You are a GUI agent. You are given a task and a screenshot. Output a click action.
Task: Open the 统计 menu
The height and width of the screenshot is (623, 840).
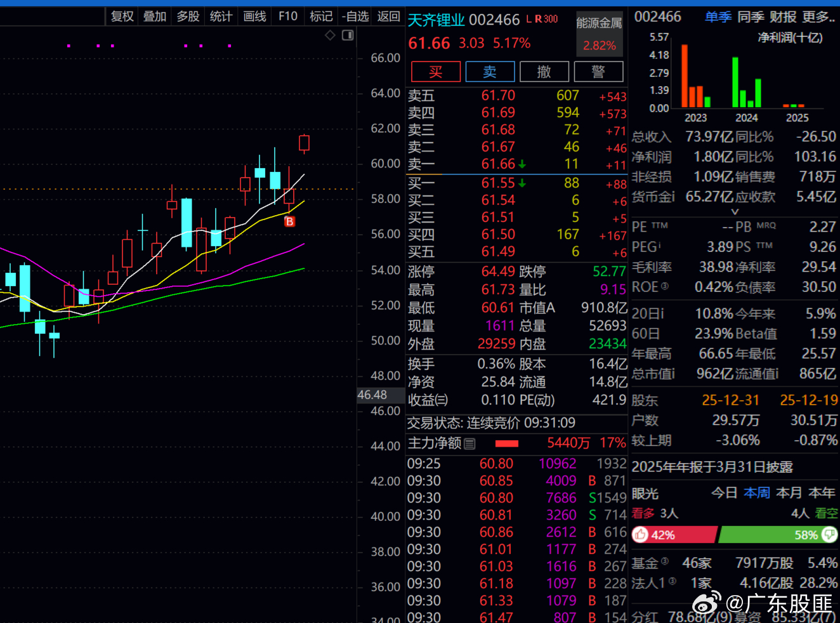pyautogui.click(x=221, y=16)
